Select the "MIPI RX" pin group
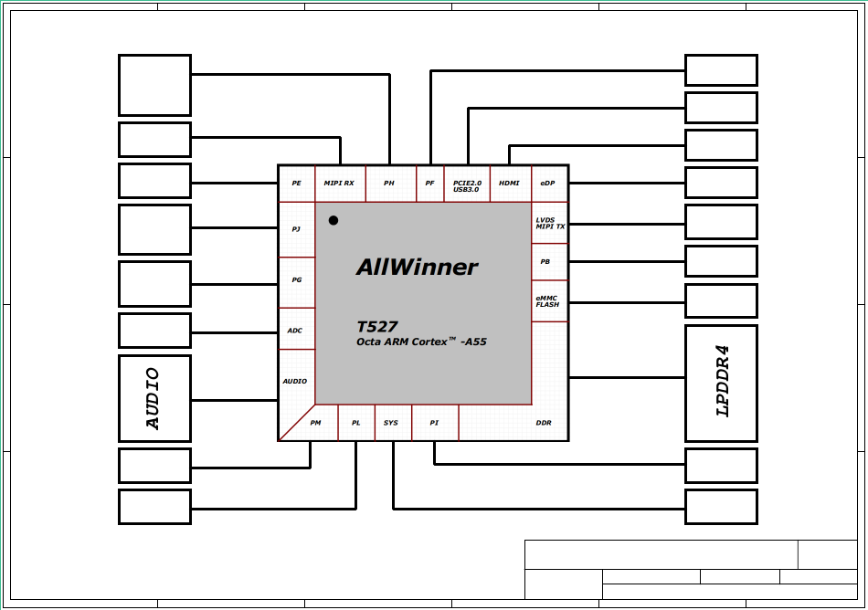This screenshot has width=868, height=610. (339, 183)
